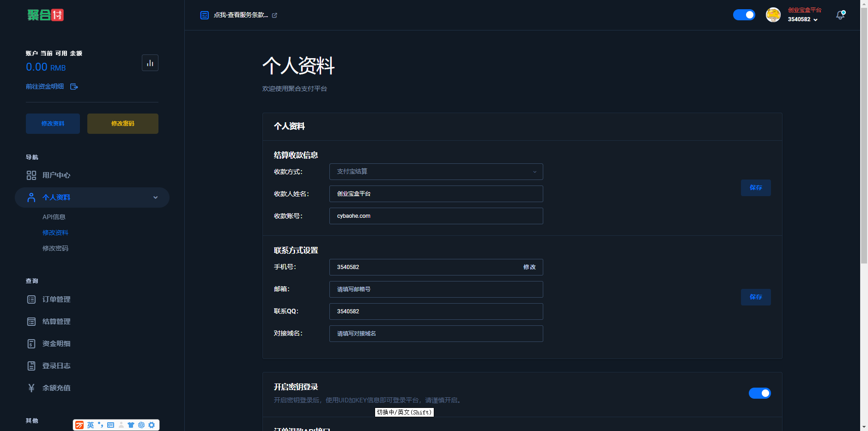Open the API信息 menu item
This screenshot has height=431, width=868.
click(54, 217)
